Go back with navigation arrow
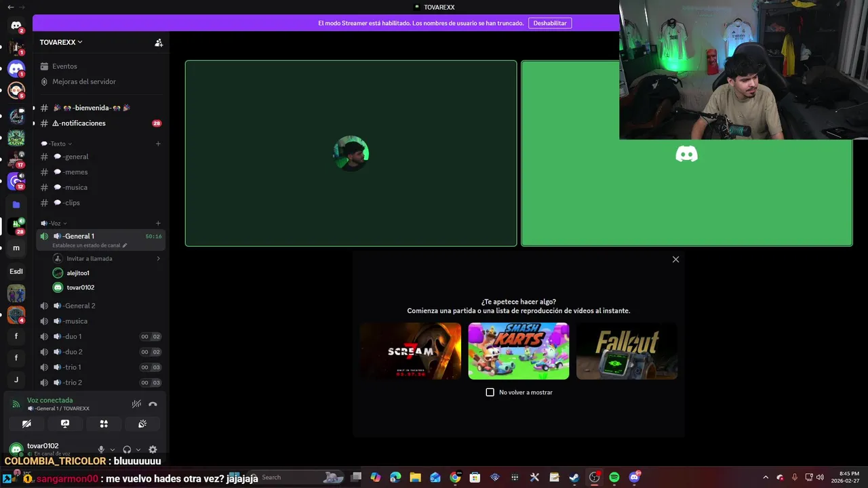The height and width of the screenshot is (488, 868). (x=10, y=7)
